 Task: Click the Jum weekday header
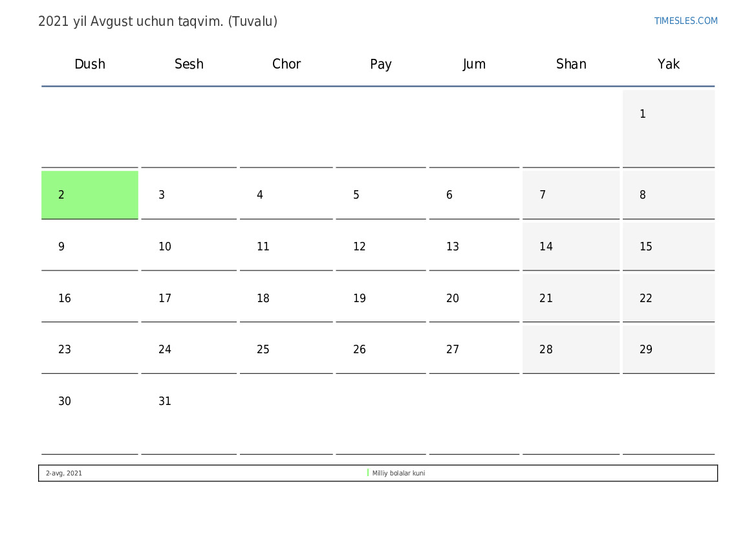click(474, 64)
